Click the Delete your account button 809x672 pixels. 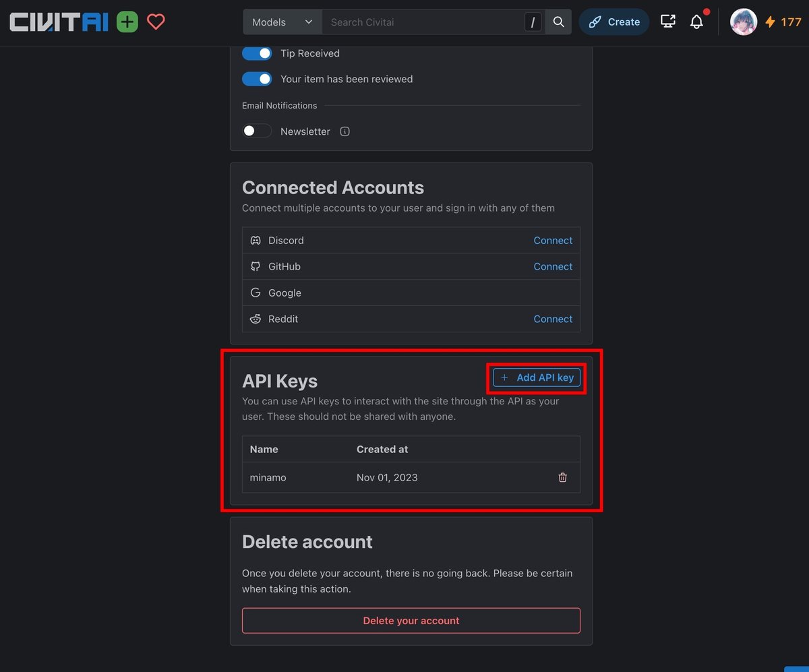click(411, 620)
